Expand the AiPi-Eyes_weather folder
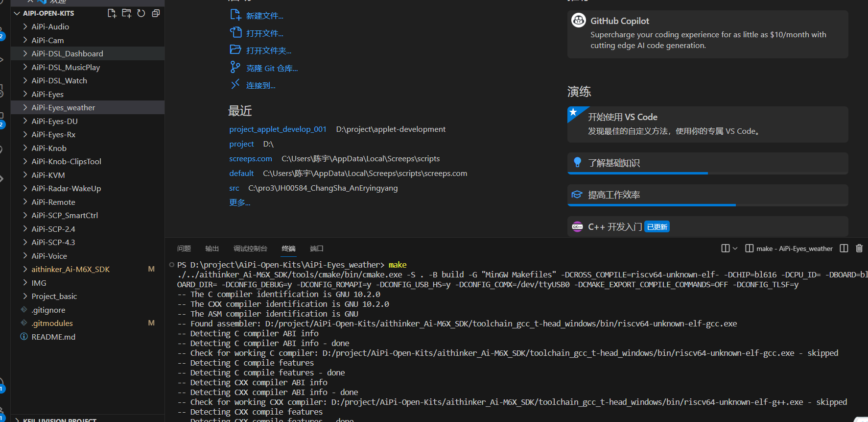This screenshot has height=422, width=868. coord(25,107)
